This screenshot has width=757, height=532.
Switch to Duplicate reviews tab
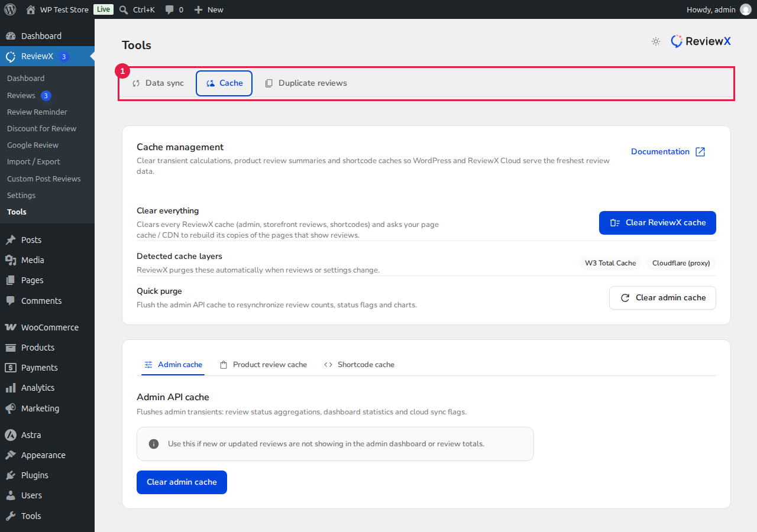click(x=306, y=83)
